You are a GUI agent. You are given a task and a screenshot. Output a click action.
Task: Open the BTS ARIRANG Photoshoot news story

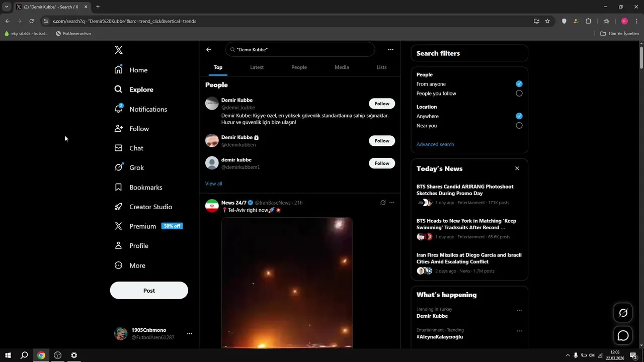pyautogui.click(x=465, y=190)
